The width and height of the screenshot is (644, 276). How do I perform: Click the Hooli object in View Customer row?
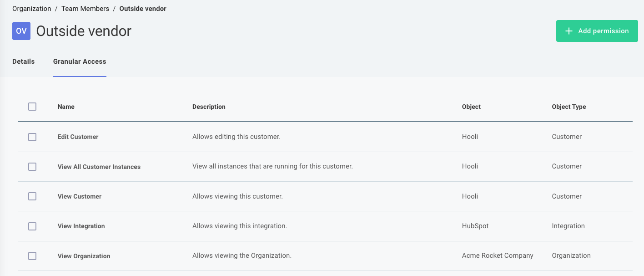point(470,196)
